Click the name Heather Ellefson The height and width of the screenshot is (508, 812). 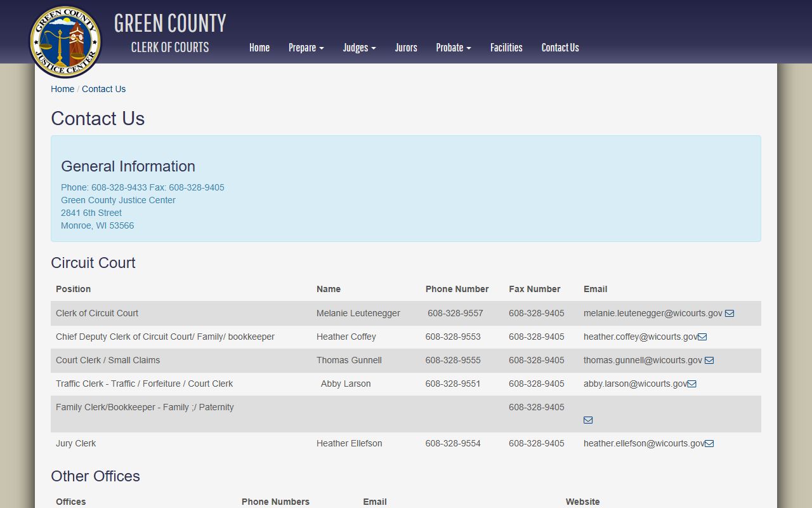(350, 443)
